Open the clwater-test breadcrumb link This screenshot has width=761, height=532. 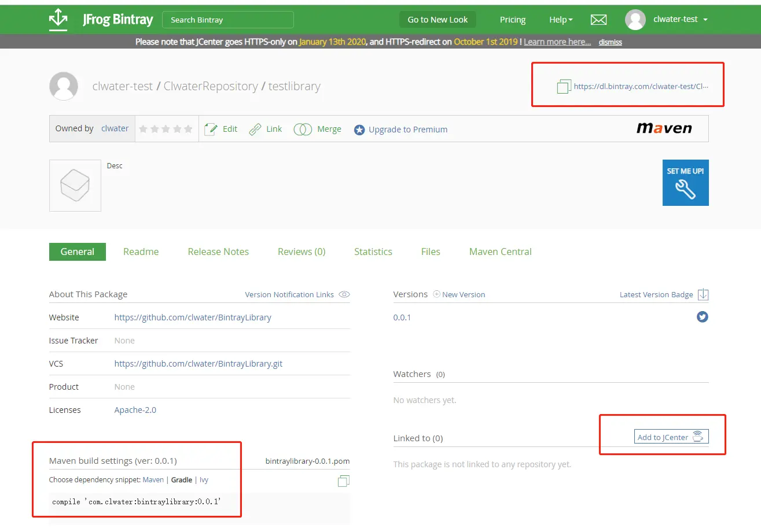[123, 86]
